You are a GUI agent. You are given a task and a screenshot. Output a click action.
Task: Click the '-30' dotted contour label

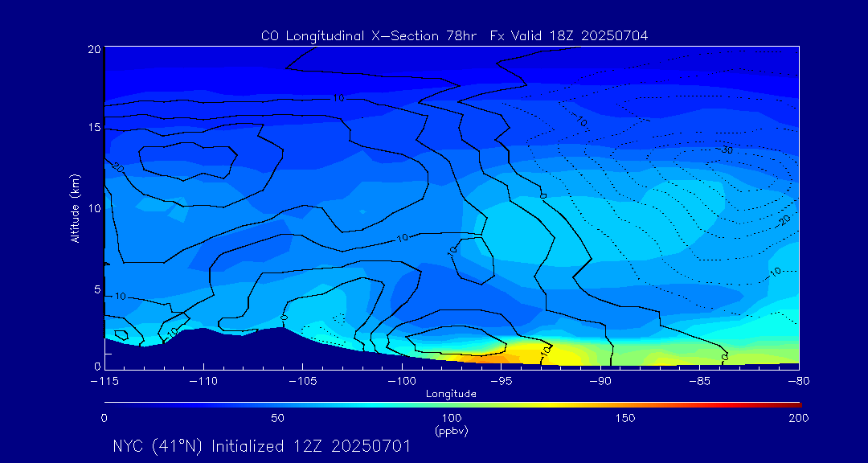727,150
